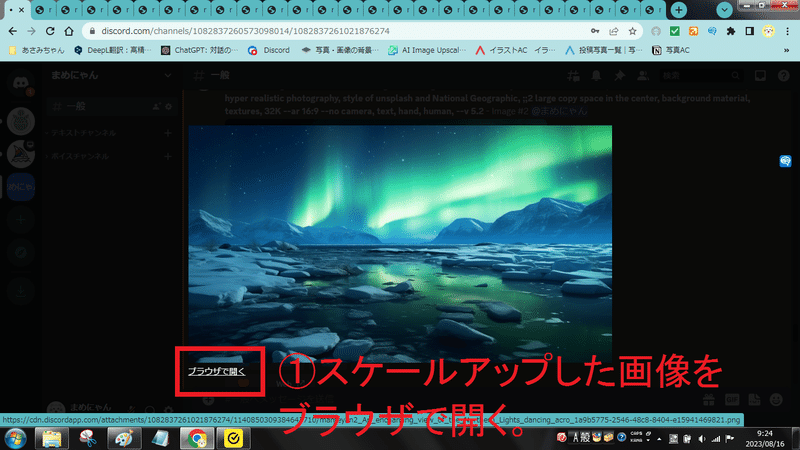The width and height of the screenshot is (800, 450).
Task: Bookmark this page with the star icon
Action: click(633, 31)
